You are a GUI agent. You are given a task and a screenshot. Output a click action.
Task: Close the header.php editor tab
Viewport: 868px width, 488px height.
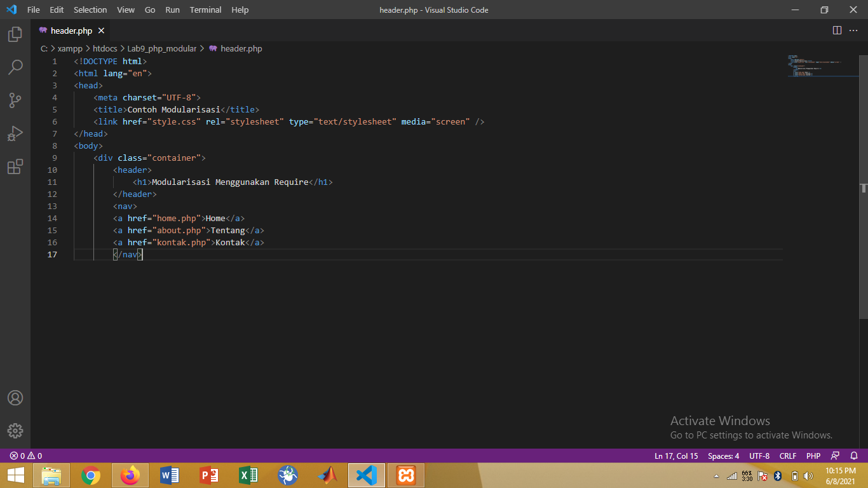pyautogui.click(x=101, y=30)
